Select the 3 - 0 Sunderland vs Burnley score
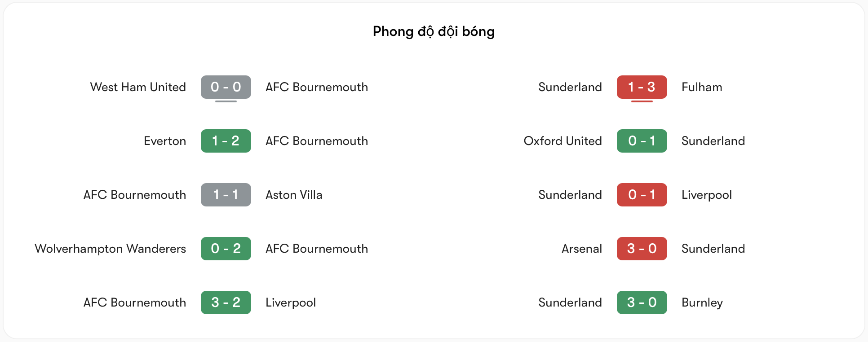 tap(642, 303)
